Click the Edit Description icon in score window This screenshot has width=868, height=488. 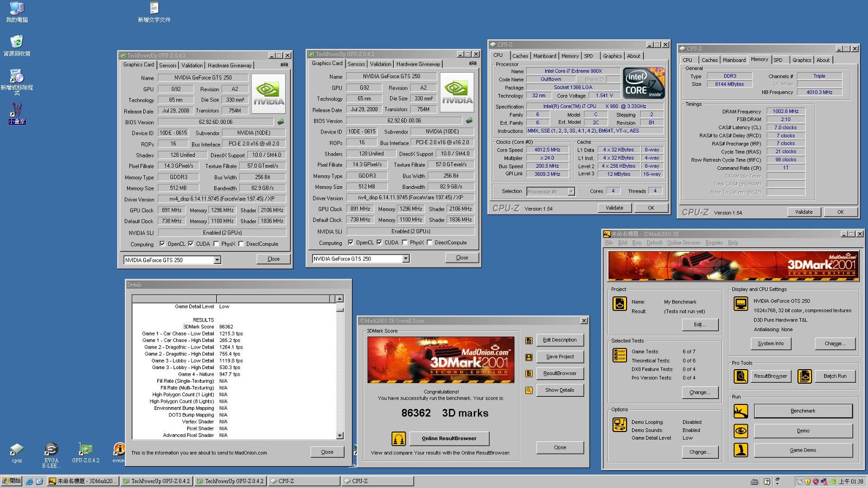coord(528,340)
